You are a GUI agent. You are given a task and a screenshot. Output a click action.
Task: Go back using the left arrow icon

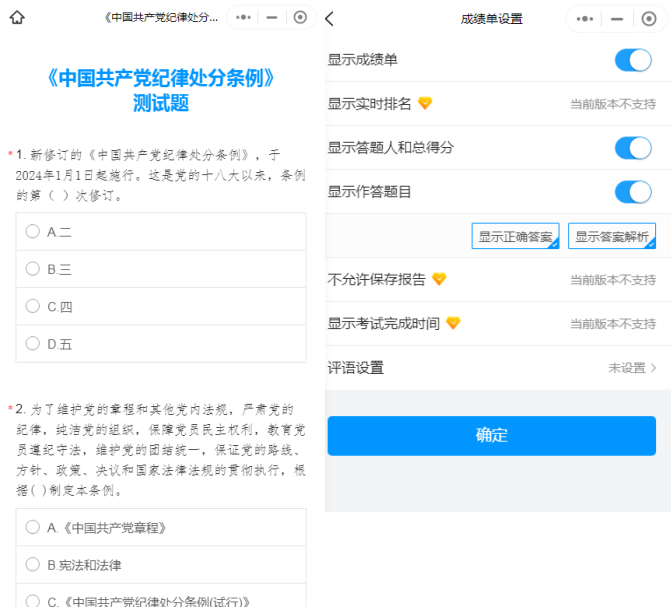[x=331, y=19]
